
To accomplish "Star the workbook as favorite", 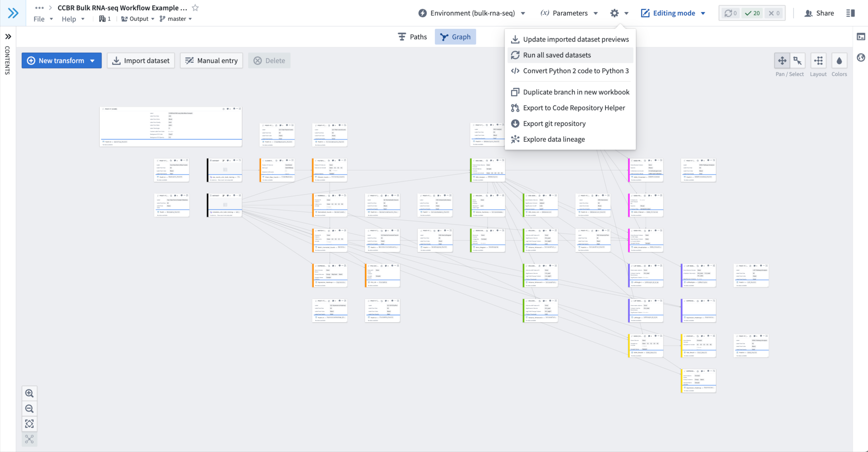I will pyautogui.click(x=195, y=7).
